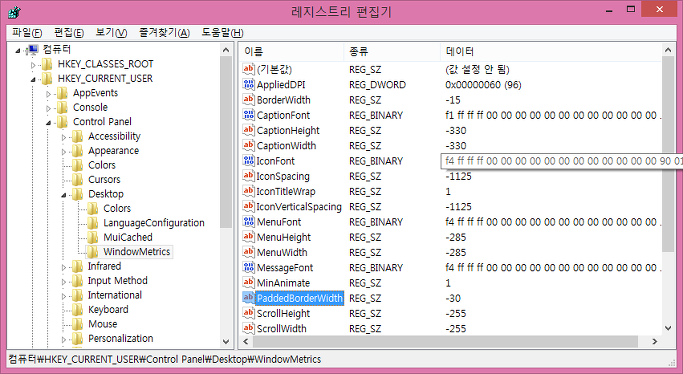The image size is (683, 374).
Task: Select the WindowMetrics key in tree
Action: click(137, 252)
